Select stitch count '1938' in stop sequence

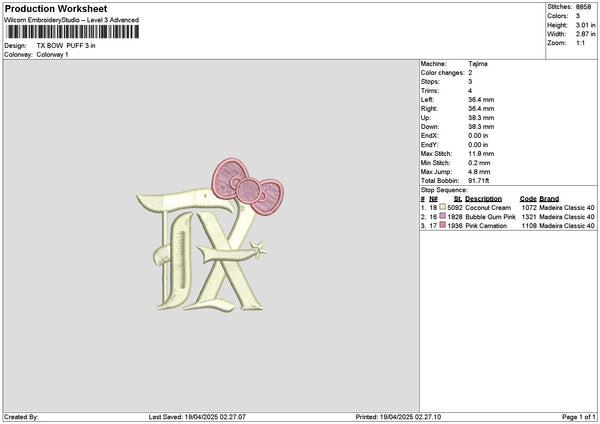(455, 226)
